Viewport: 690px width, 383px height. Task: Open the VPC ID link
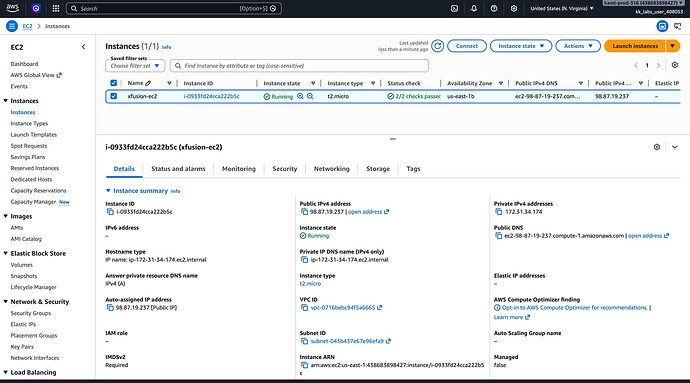tap(343, 308)
